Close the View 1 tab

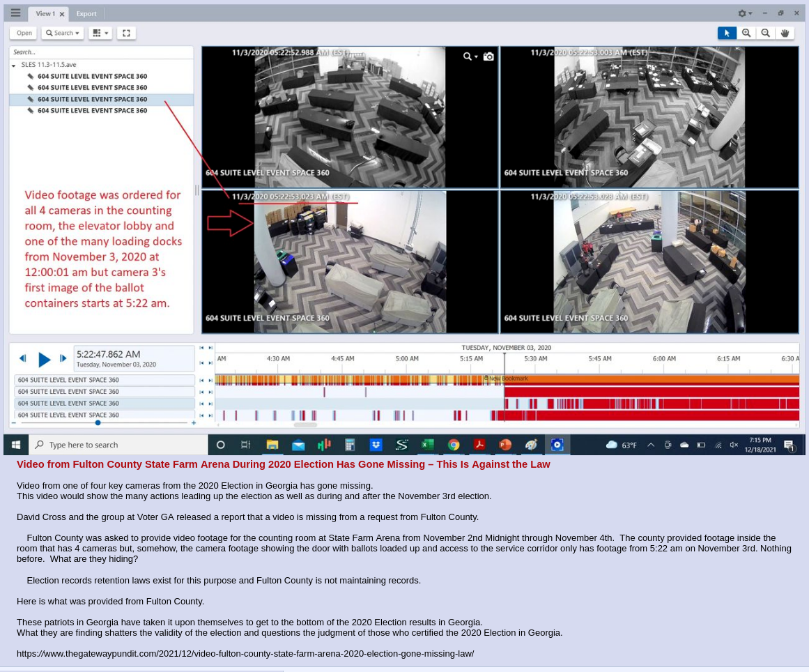(x=62, y=14)
